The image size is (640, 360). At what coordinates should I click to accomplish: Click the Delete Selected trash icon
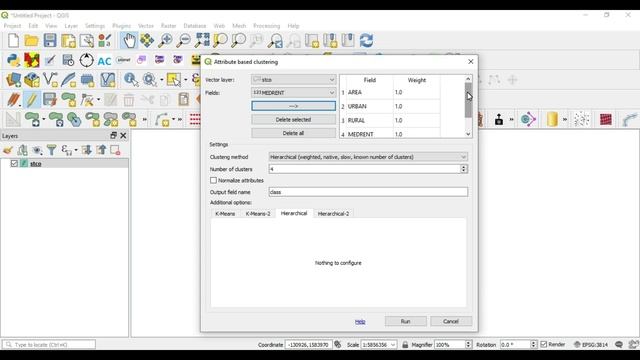[x=129, y=99]
